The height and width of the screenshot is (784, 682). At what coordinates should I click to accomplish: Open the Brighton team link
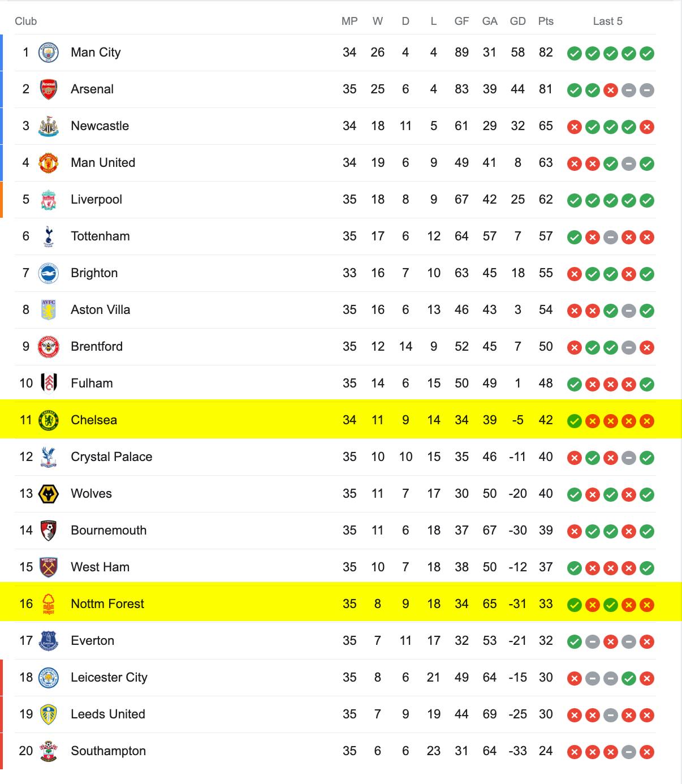pos(94,273)
